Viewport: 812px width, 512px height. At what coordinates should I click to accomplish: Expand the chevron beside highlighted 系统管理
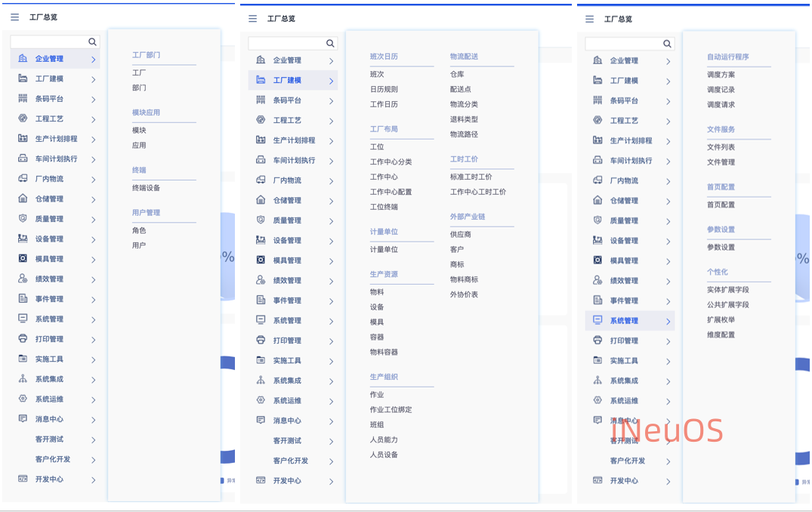[668, 321]
